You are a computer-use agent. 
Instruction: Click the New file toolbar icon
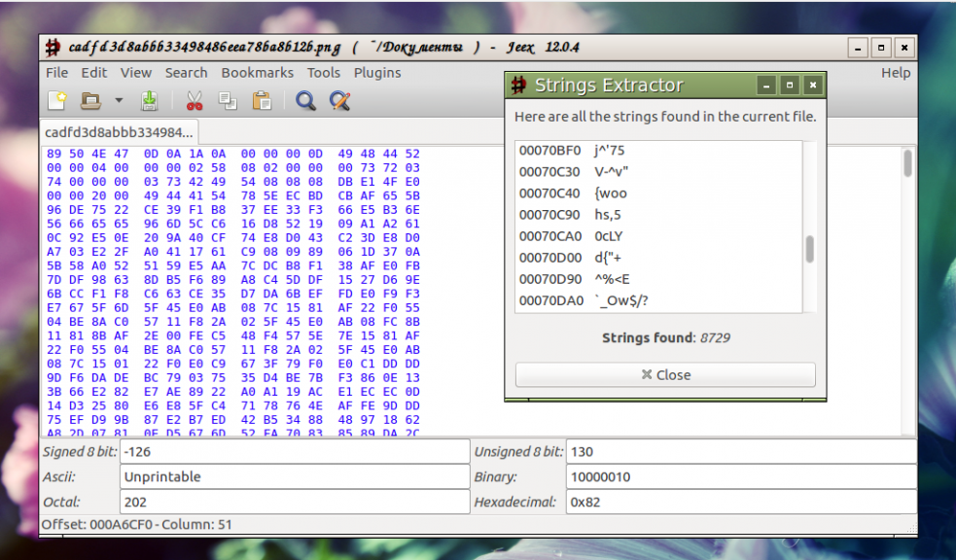click(57, 100)
